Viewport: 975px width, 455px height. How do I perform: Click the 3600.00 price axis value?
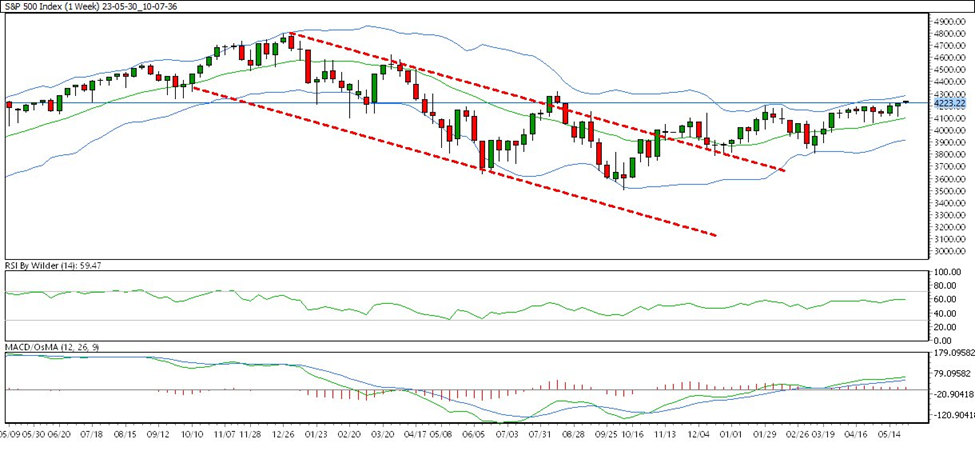pyautogui.click(x=950, y=179)
